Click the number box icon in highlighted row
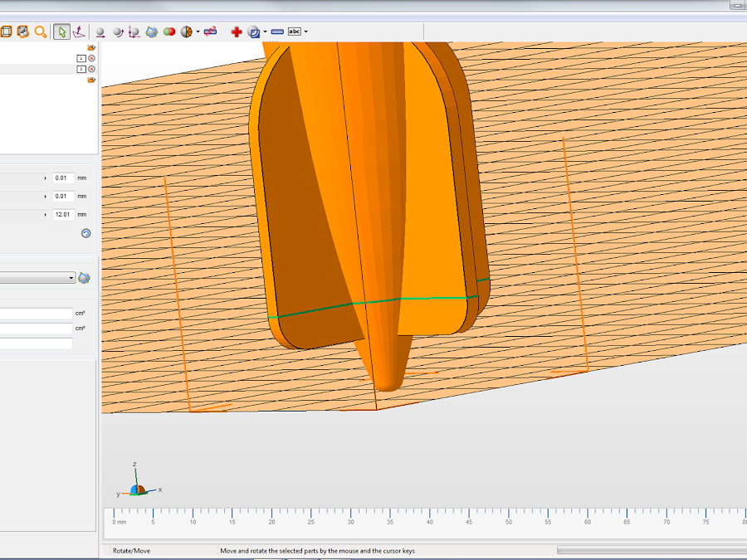 [81, 69]
